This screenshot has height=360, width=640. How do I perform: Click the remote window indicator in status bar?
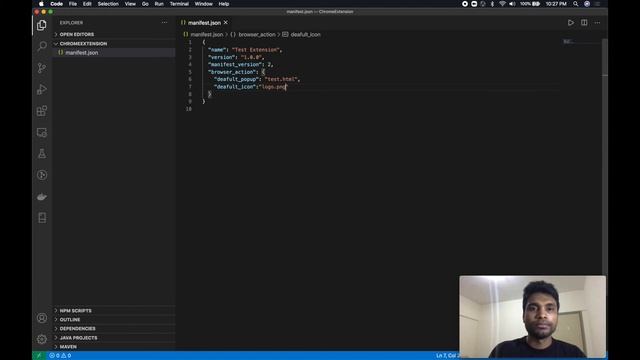[x=39, y=356]
